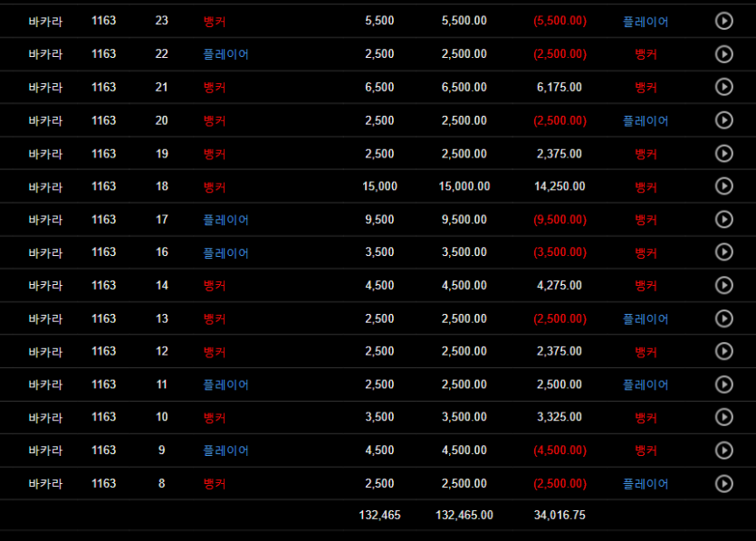Play the replay for round 23
The height and width of the screenshot is (541, 756).
point(723,21)
